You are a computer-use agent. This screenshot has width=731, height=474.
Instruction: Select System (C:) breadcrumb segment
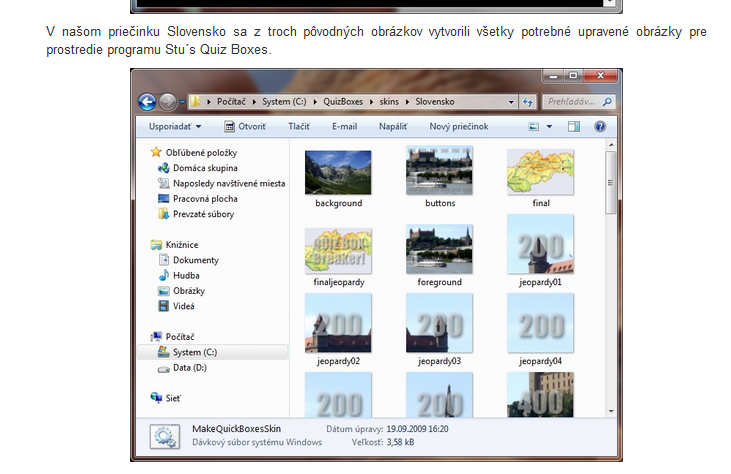(284, 102)
